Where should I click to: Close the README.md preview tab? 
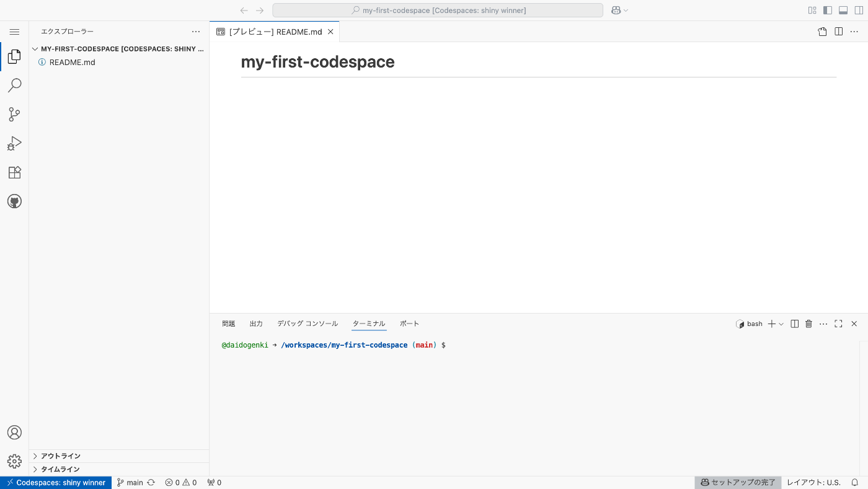pos(330,32)
